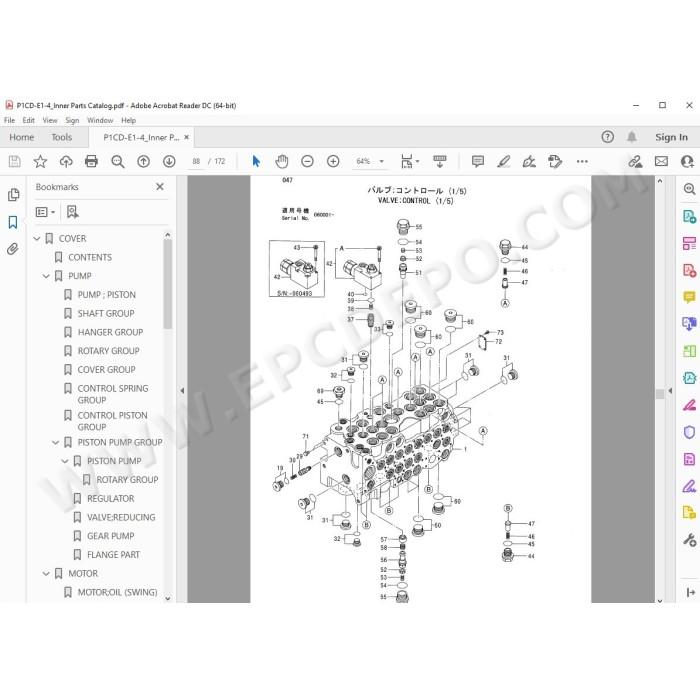Click the page number input field
This screenshot has width=700, height=700.
pos(196,161)
